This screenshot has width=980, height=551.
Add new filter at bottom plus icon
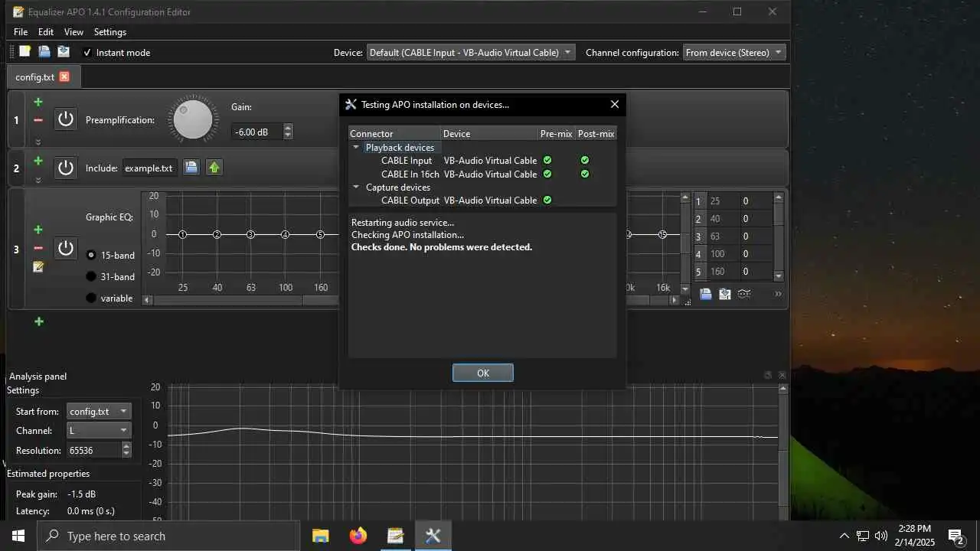[38, 321]
